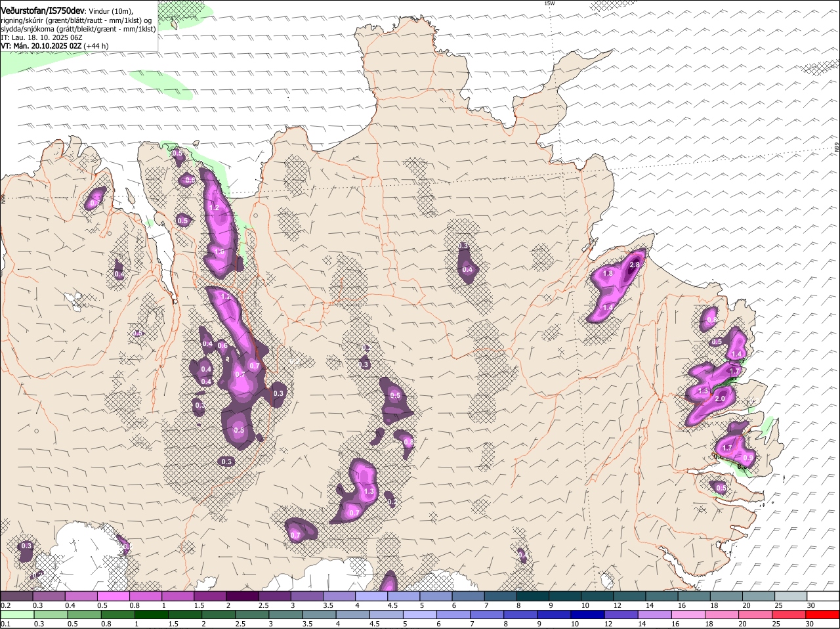Image resolution: width=840 pixels, height=629 pixels.
Task: Click the 30 label on the lower scale
Action: (x=810, y=624)
